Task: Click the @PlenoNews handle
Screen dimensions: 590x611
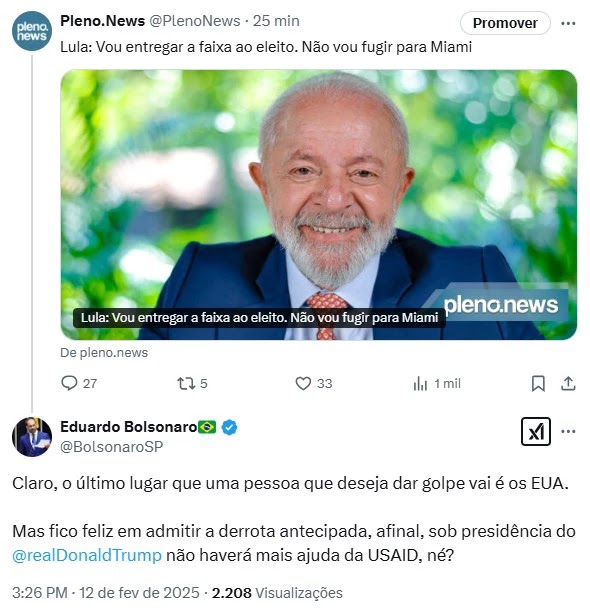Action: (x=195, y=21)
